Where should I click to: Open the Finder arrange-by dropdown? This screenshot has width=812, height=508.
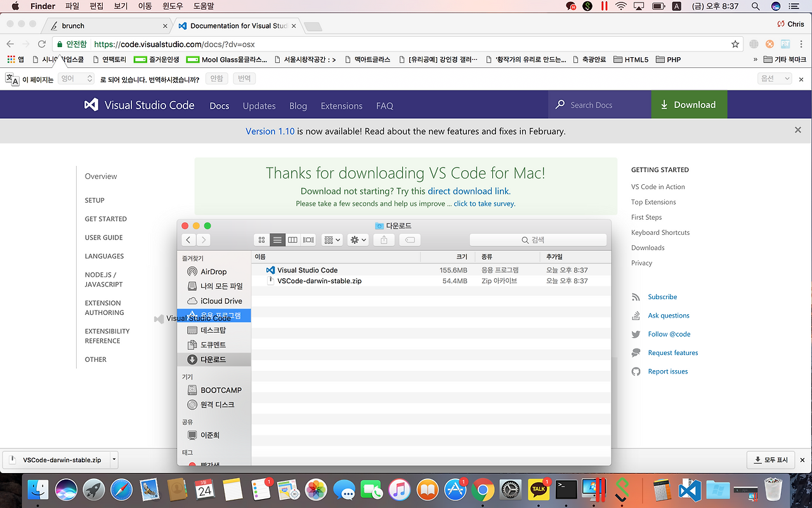332,240
